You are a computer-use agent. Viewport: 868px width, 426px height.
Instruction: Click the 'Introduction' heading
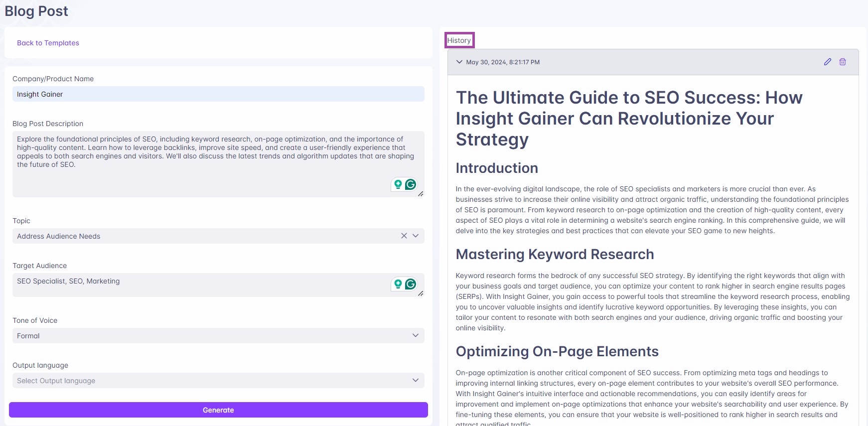(x=497, y=168)
